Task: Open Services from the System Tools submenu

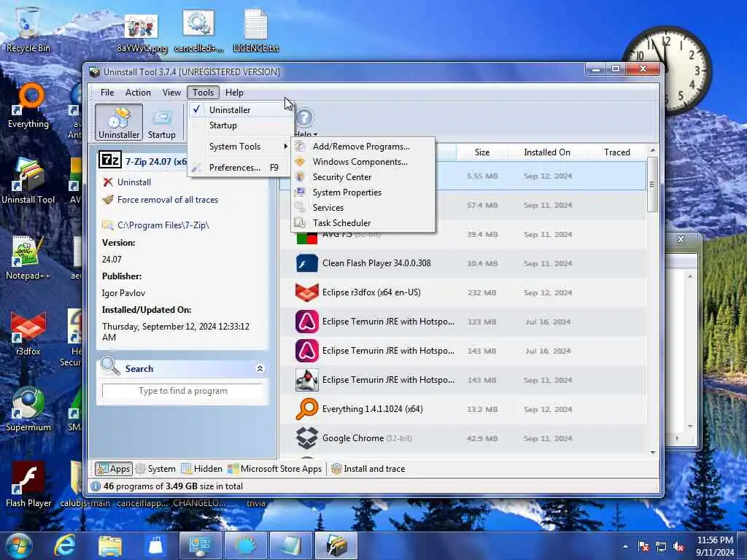Action: coord(363,207)
